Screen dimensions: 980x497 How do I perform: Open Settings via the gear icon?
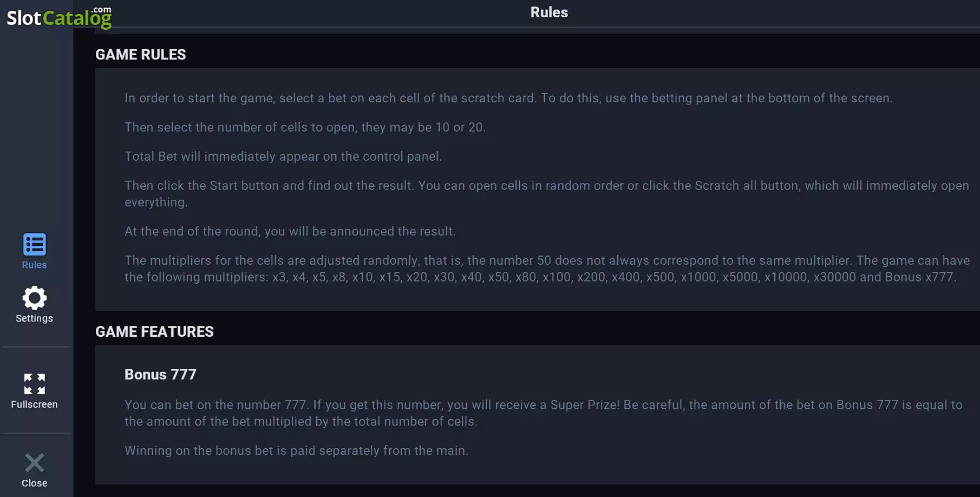[34, 298]
